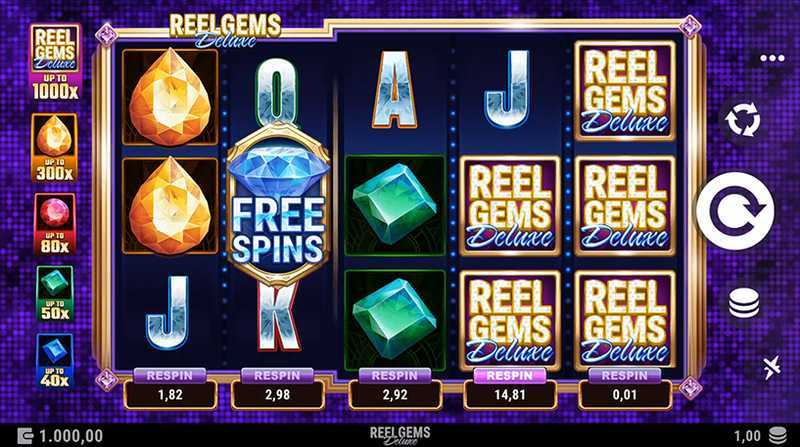Click the Reel Gems Deluxe 1000x paytable icon

[x=55, y=62]
